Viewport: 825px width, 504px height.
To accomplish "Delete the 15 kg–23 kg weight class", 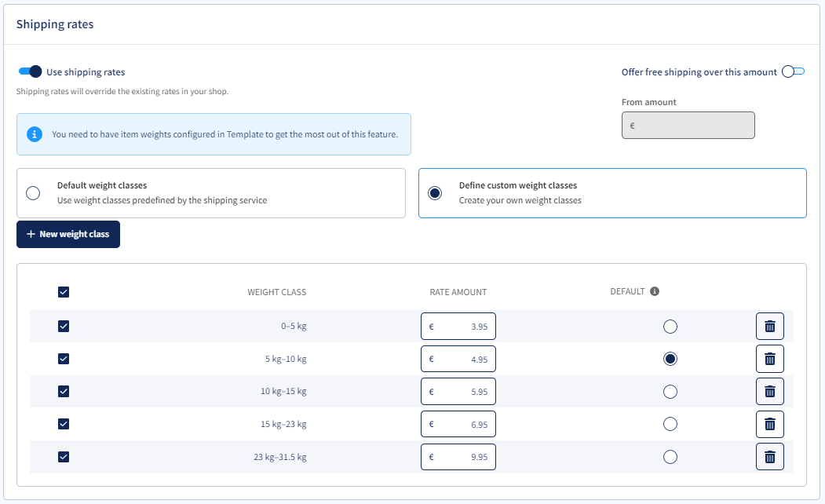I will (x=770, y=424).
